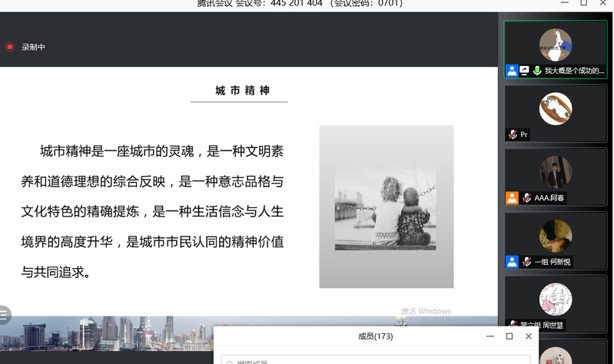Click the muted mic icon beside 一组 何新悦
Image resolution: width=614 pixels, height=364 pixels.
click(x=526, y=262)
